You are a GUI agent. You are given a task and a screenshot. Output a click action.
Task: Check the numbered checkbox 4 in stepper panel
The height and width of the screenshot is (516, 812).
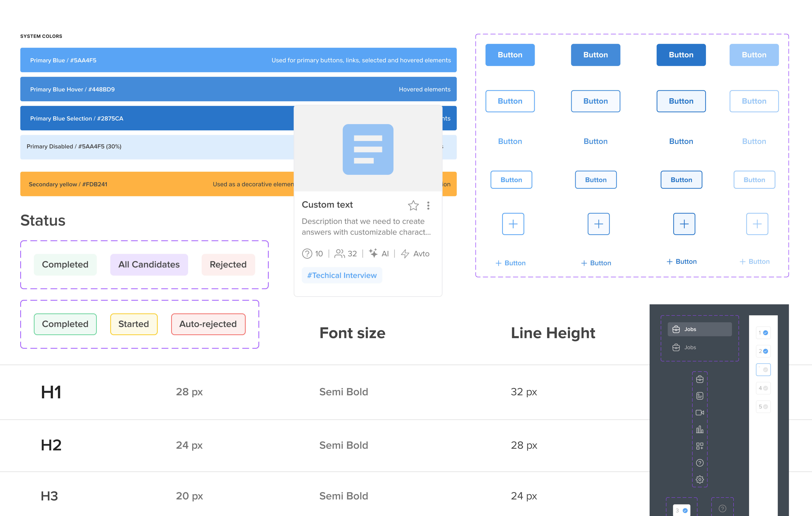pos(763,388)
